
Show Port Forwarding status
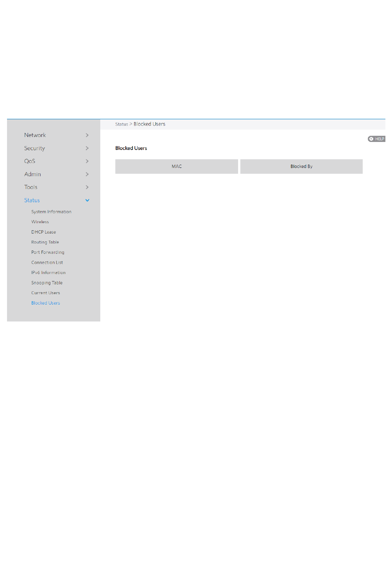(x=48, y=252)
